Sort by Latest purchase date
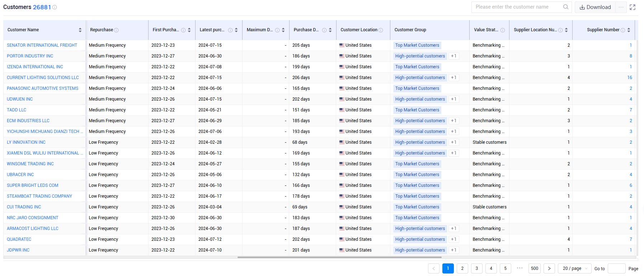The width and height of the screenshot is (644, 276). tap(236, 30)
